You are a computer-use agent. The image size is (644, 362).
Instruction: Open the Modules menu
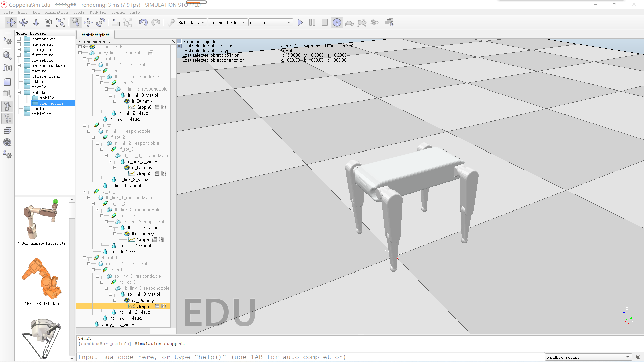click(x=98, y=12)
